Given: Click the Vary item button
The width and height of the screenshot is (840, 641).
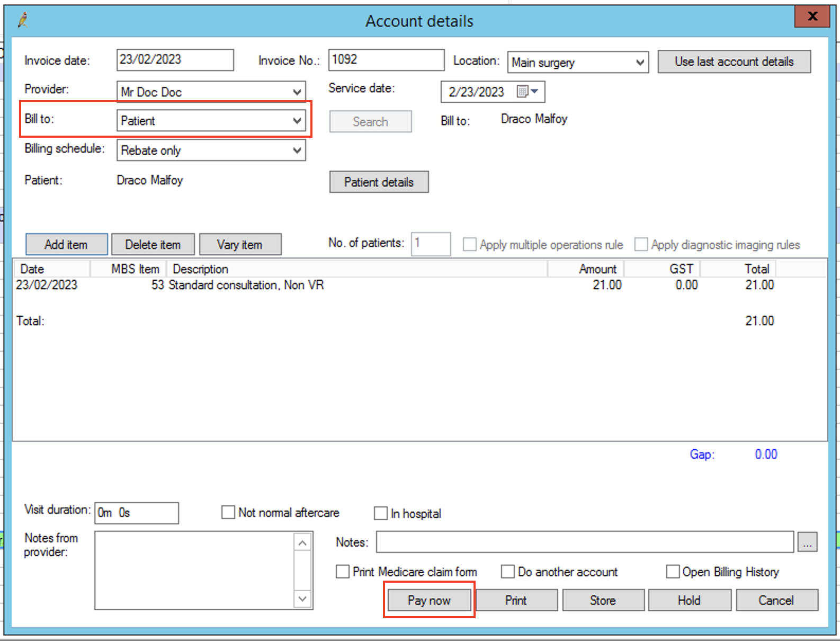Looking at the screenshot, I should click(x=240, y=244).
